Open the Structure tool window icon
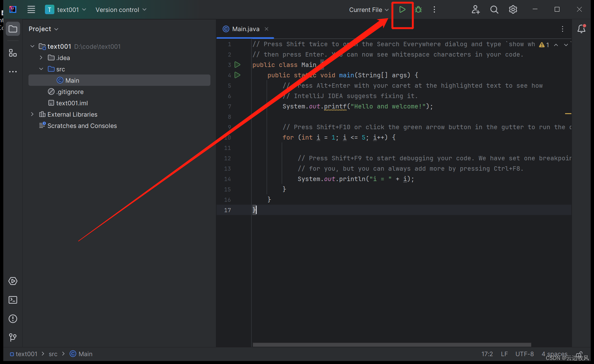Screen dimensions: 594x364 (x=13, y=53)
